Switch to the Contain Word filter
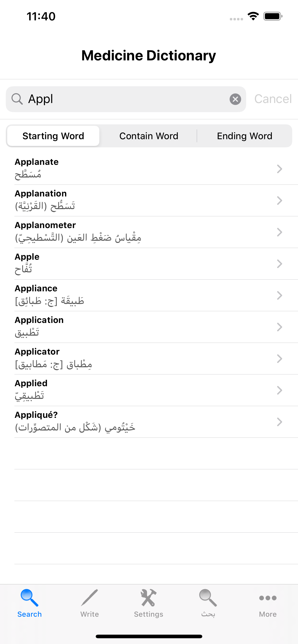The image size is (298, 644). pos(149,136)
